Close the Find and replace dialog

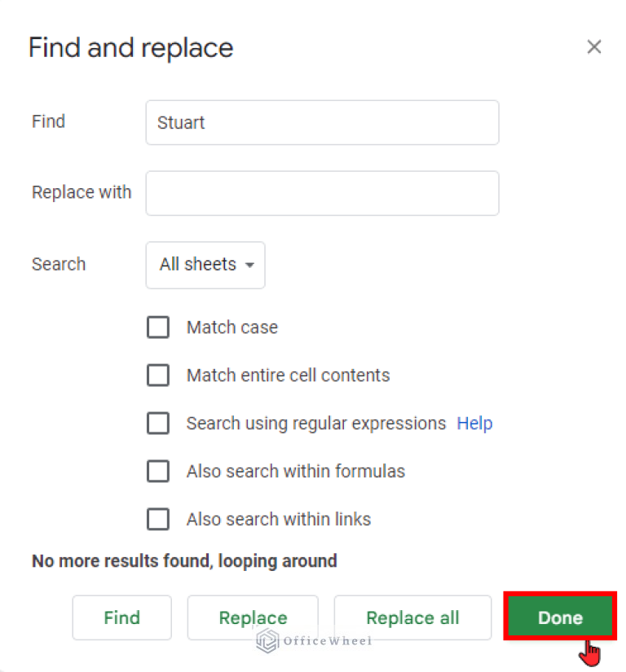coord(594,46)
